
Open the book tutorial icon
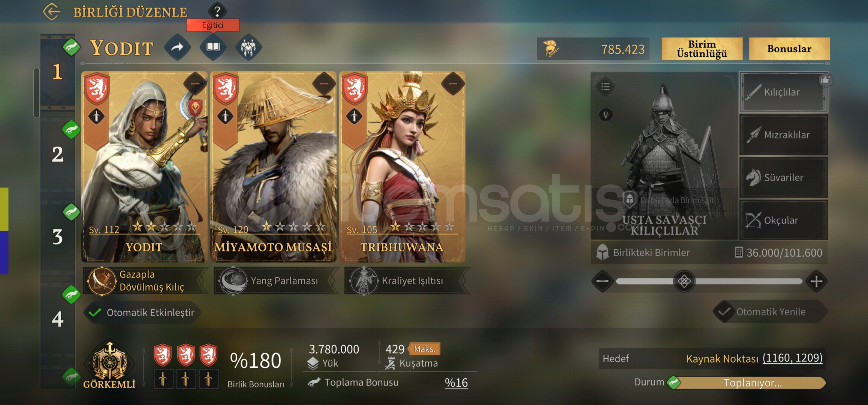pyautogui.click(x=213, y=47)
